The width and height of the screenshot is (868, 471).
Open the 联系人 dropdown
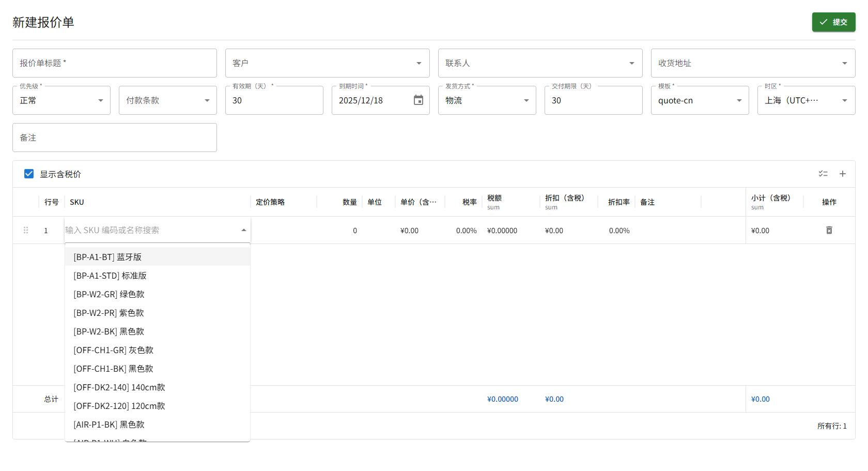click(x=631, y=63)
